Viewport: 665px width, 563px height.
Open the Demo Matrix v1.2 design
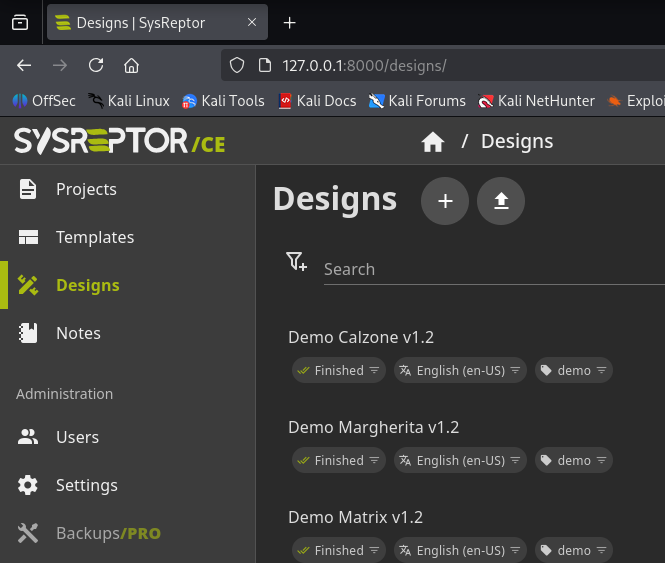pyautogui.click(x=355, y=517)
